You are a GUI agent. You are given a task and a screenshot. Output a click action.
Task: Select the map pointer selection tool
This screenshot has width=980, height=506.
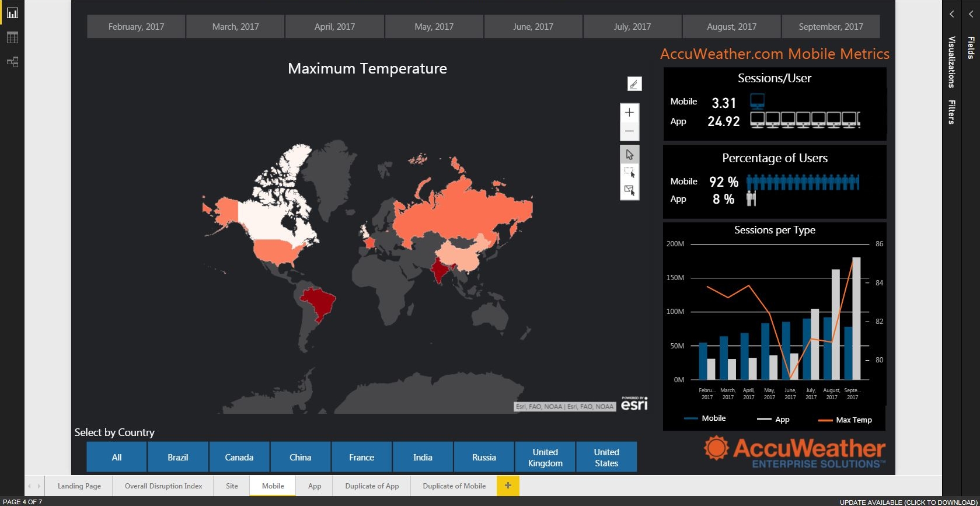click(x=629, y=155)
